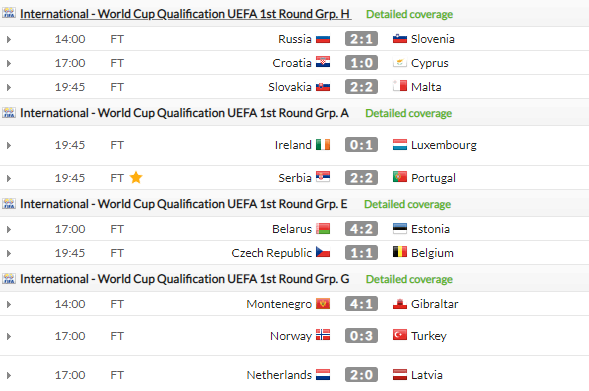Click the Croatia team name

click(x=292, y=63)
